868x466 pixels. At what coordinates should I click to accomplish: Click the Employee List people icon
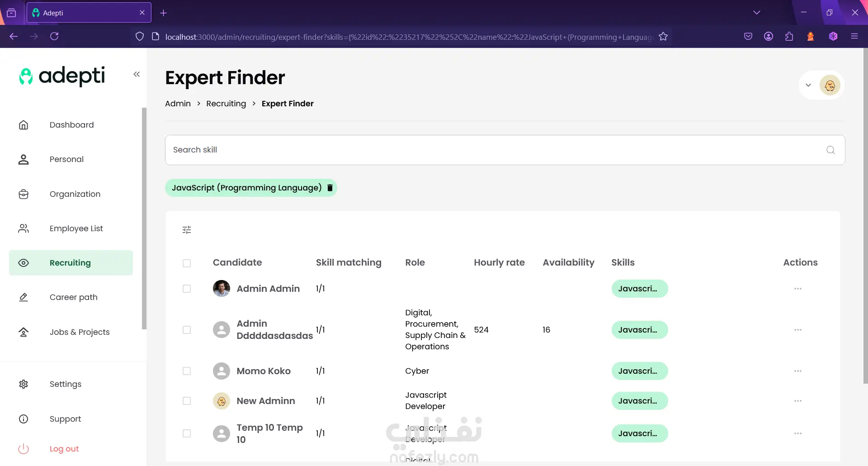point(24,228)
